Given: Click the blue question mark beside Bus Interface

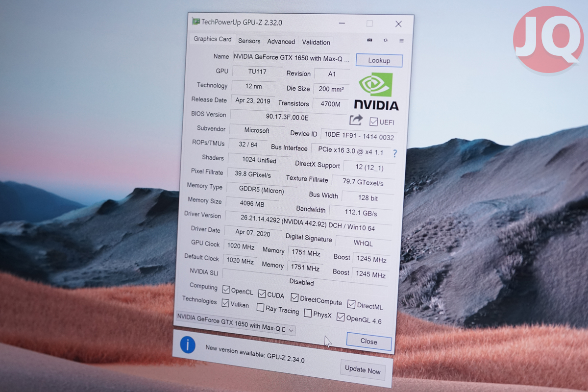Looking at the screenshot, I should point(395,153).
